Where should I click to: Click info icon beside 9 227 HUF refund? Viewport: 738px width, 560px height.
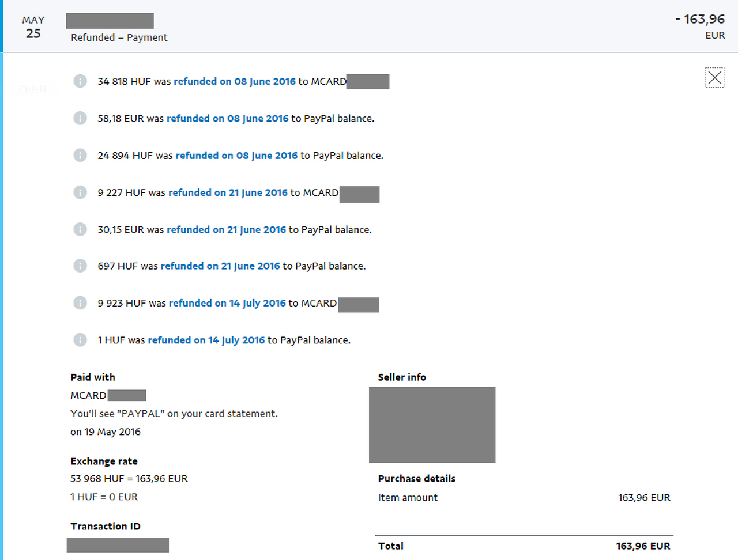(x=80, y=192)
